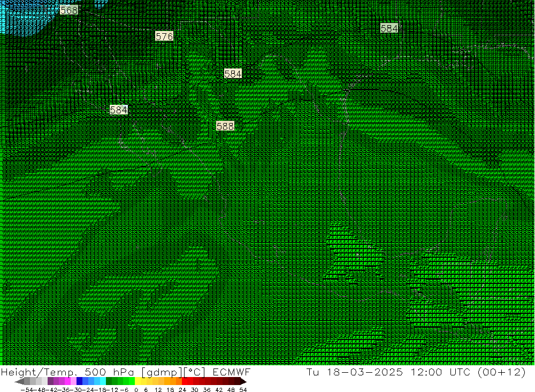Click the '(00+12)' forecast run offset
This screenshot has height=392, width=535.
[502, 372]
